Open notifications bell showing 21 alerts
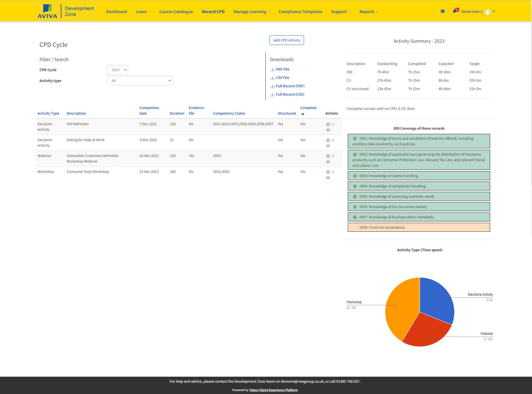The width and height of the screenshot is (532, 394). [x=454, y=11]
